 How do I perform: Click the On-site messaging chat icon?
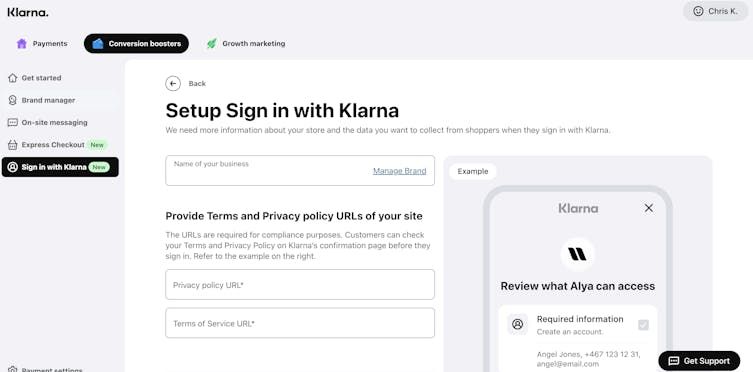[x=12, y=122]
